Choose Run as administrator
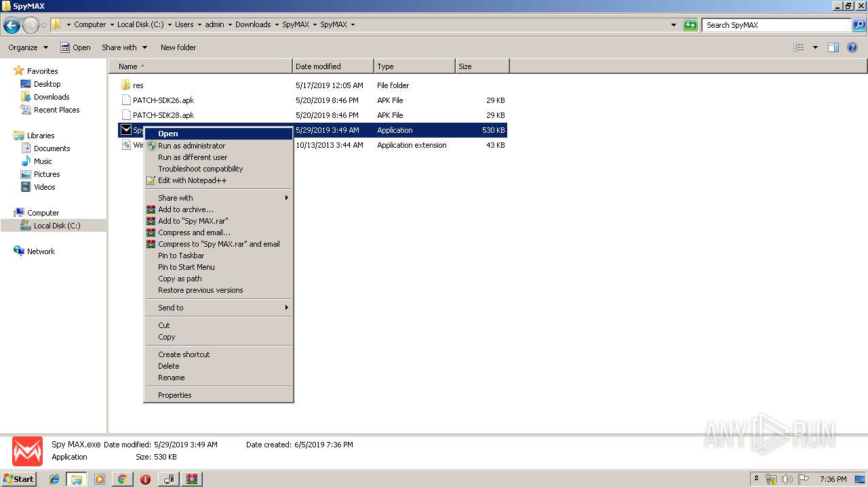Image resolution: width=868 pixels, height=488 pixels. click(x=218, y=146)
